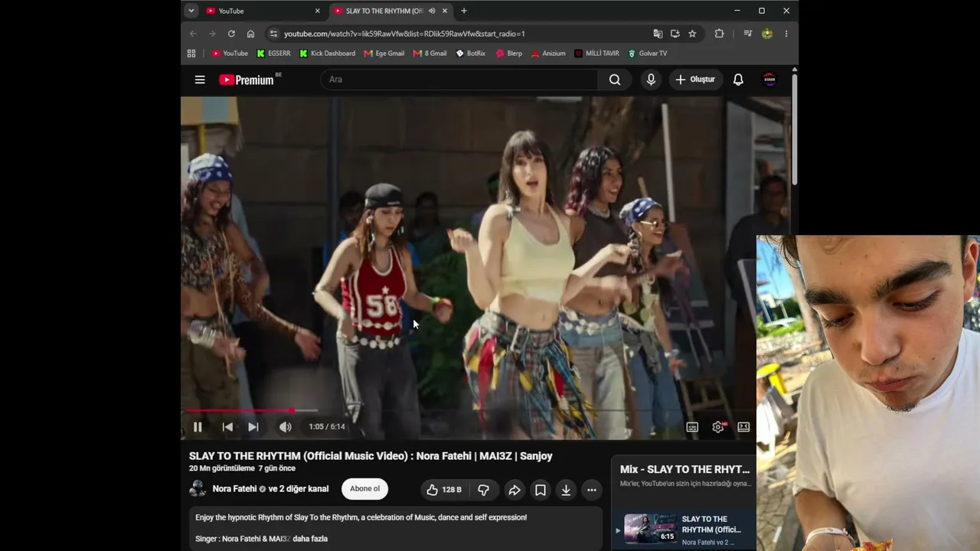The height and width of the screenshot is (551, 980).
Task: Share this video
Action: tap(514, 490)
